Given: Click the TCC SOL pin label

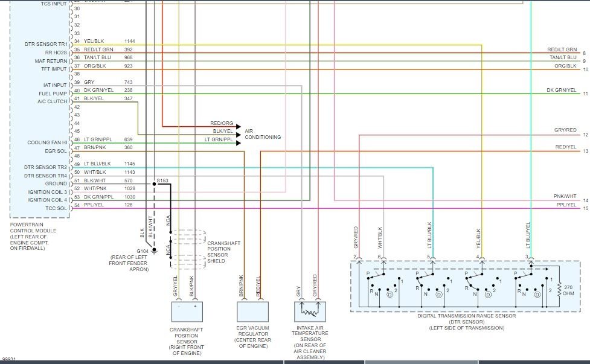Looking at the screenshot, I should pos(56,208).
